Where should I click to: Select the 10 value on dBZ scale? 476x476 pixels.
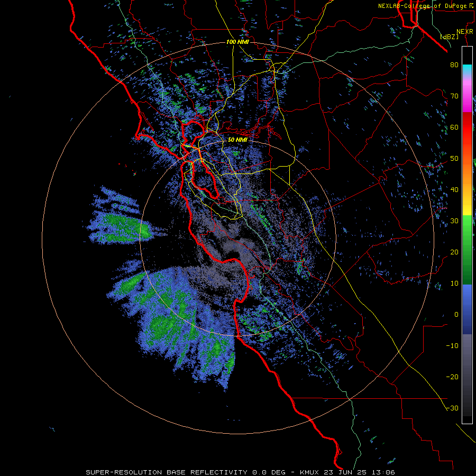click(x=454, y=283)
